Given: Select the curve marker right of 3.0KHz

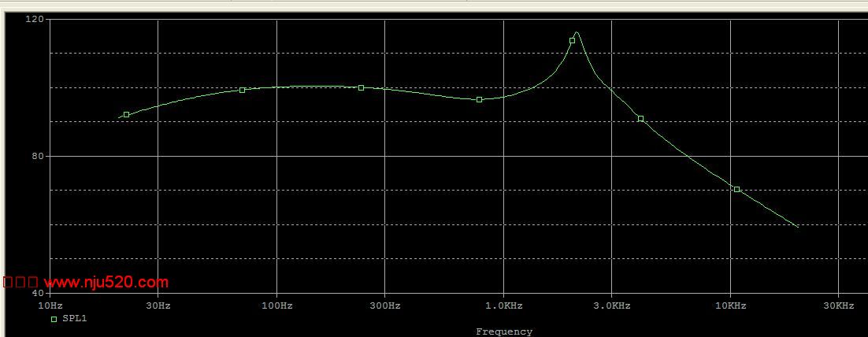Looking at the screenshot, I should coord(640,118).
